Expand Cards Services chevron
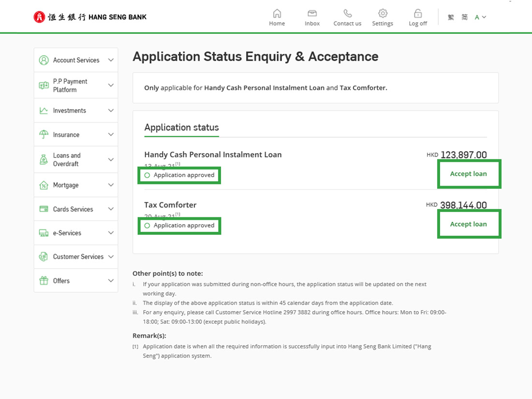 pos(111,209)
